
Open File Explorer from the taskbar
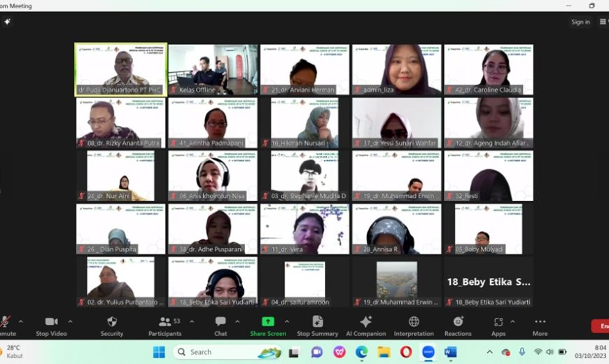(384, 352)
